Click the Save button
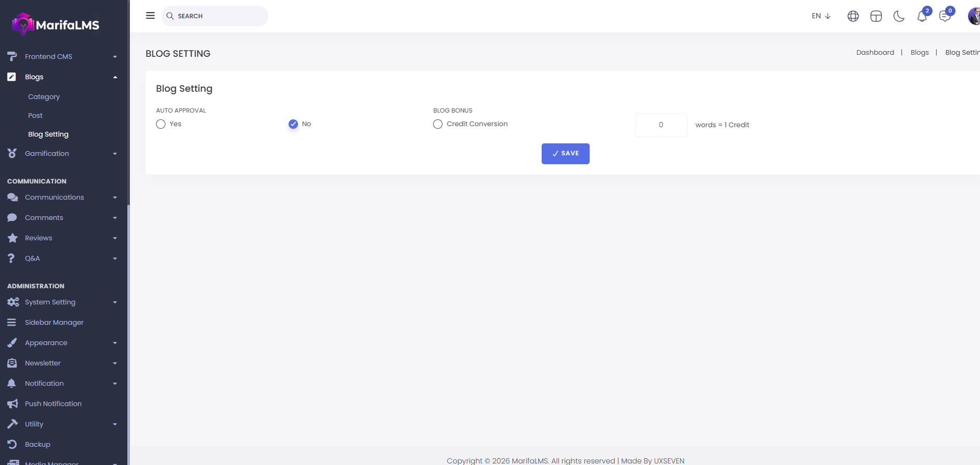Screen dimensions: 980x465 coord(565,154)
